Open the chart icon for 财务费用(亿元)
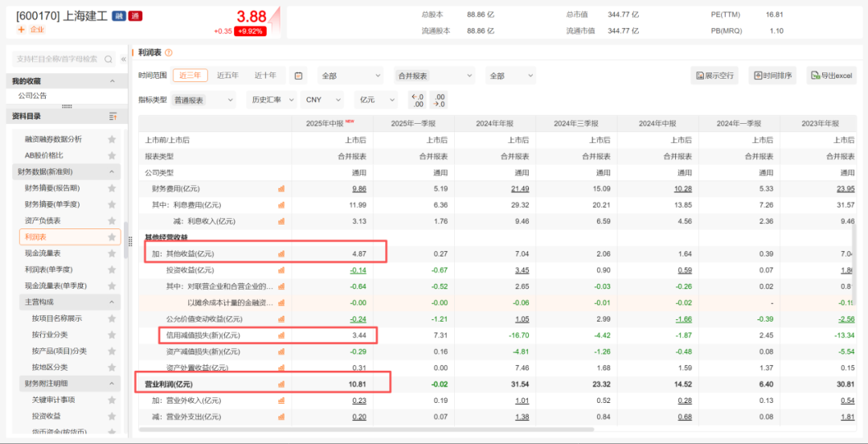 point(281,188)
